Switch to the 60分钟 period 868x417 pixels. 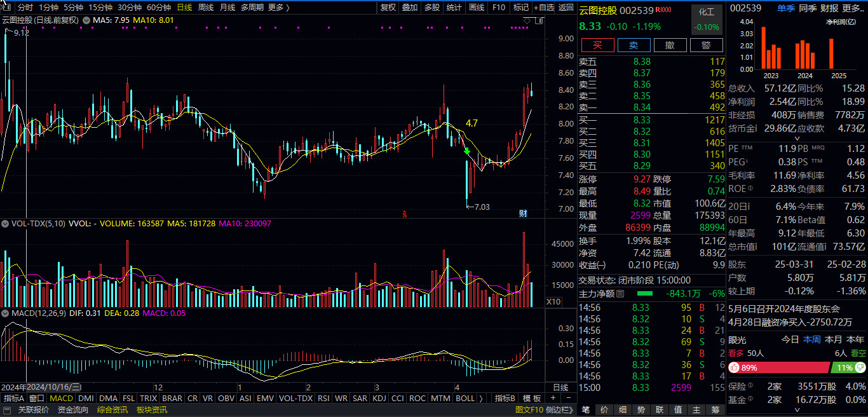point(159,8)
